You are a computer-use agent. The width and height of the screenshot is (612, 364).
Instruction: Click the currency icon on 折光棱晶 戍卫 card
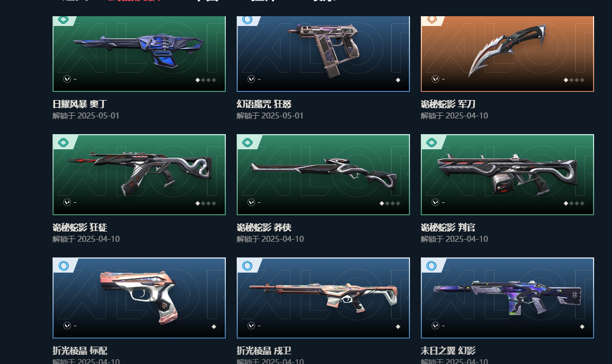(251, 326)
